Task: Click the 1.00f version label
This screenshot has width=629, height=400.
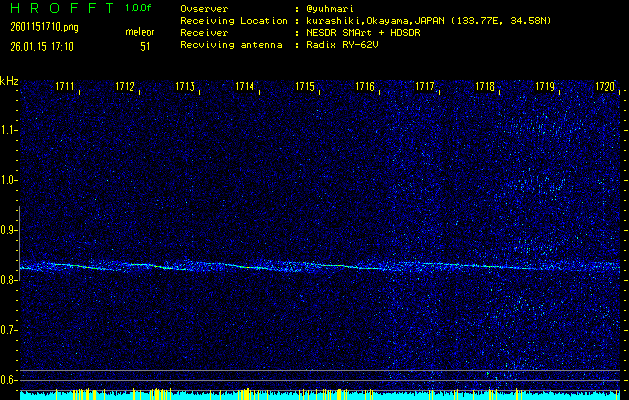Action: click(x=139, y=8)
